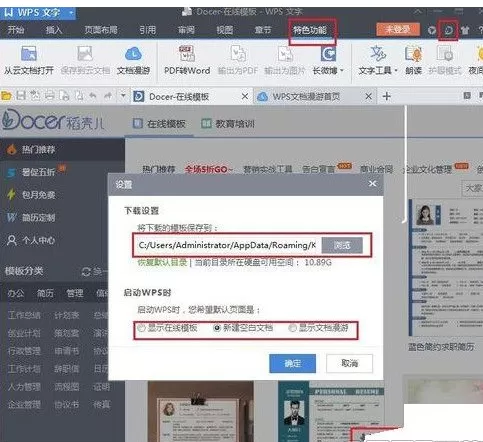Screen dimensions: 483x442
Task: Click the undo arrow in quick toolbar
Action: click(x=93, y=96)
